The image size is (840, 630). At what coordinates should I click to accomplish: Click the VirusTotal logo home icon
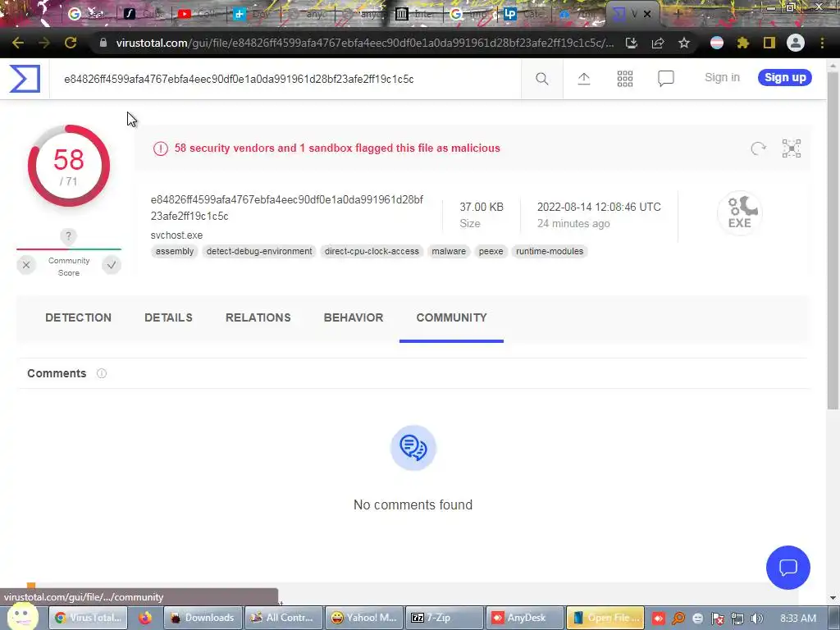[x=25, y=79]
